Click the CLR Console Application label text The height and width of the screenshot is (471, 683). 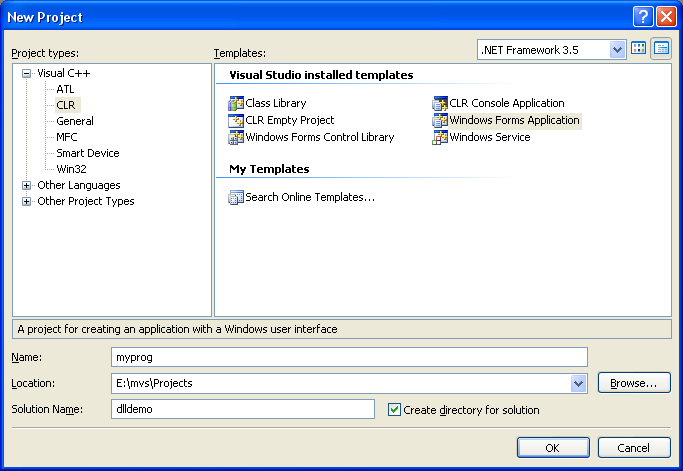[x=507, y=103]
